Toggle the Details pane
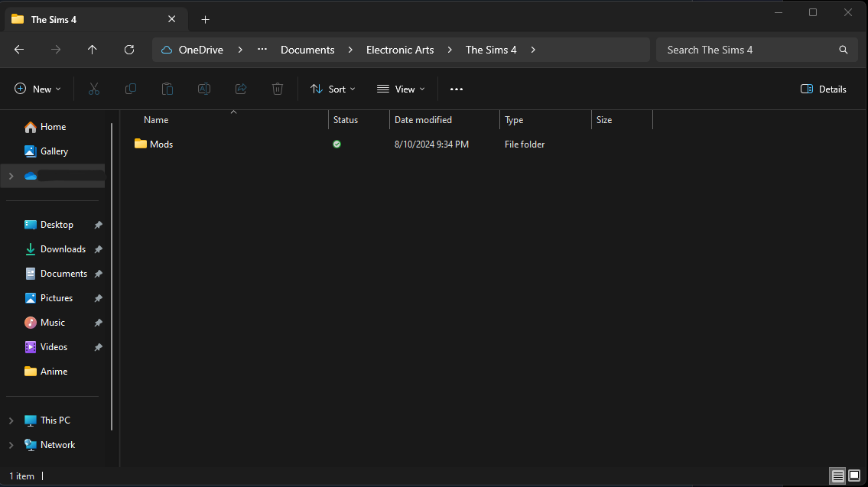 pos(823,89)
